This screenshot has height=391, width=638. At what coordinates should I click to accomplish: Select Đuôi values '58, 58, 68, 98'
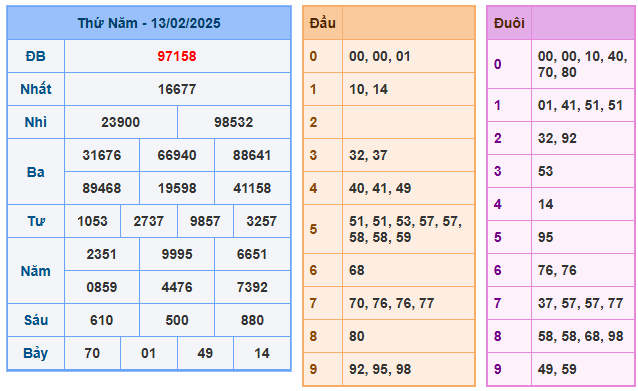580,336
